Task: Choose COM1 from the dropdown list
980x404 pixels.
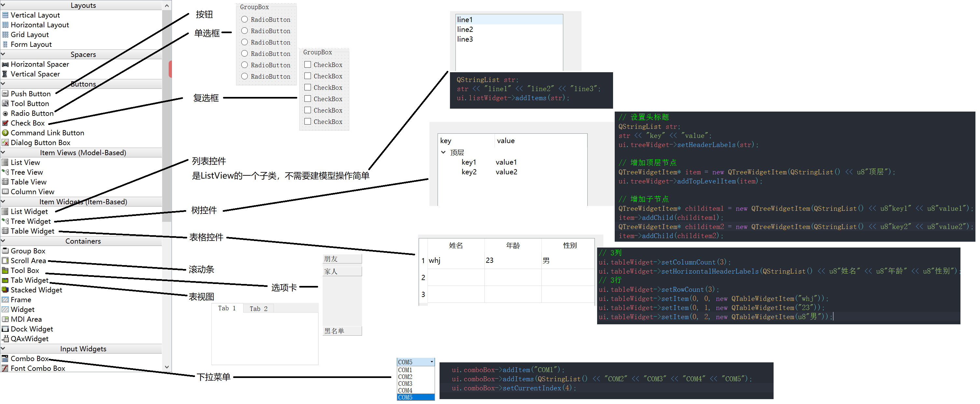Action: (x=416, y=370)
